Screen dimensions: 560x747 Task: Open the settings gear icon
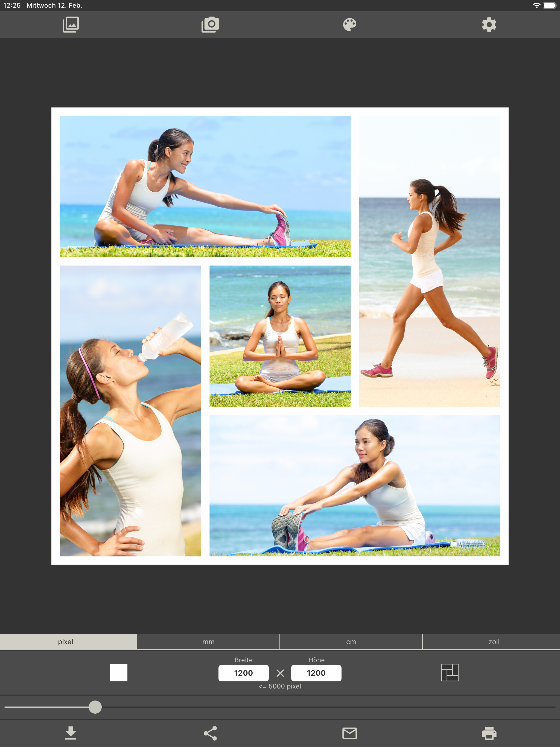pyautogui.click(x=489, y=25)
